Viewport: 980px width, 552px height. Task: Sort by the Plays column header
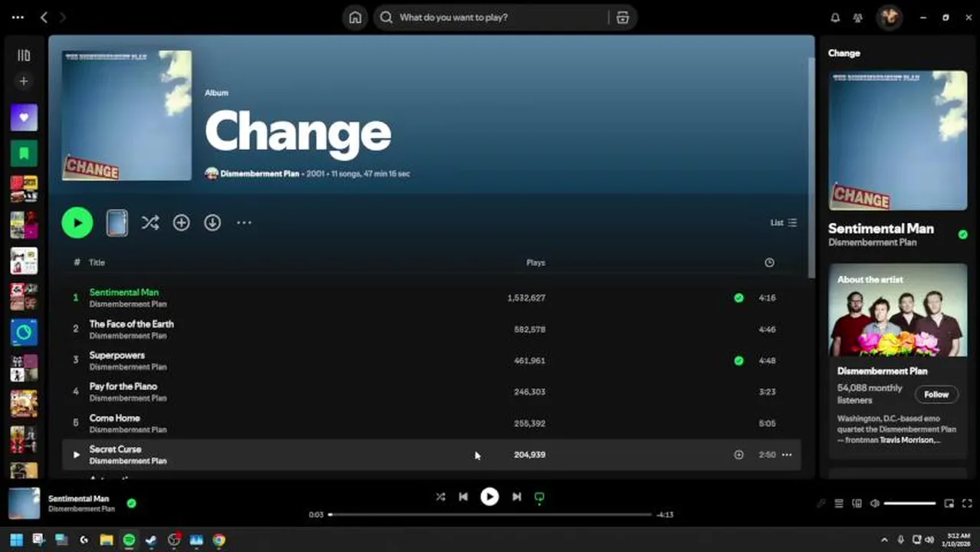click(x=535, y=262)
